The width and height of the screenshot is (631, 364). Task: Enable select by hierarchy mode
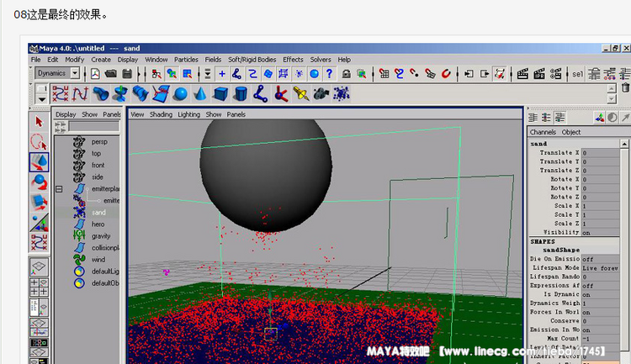click(156, 74)
